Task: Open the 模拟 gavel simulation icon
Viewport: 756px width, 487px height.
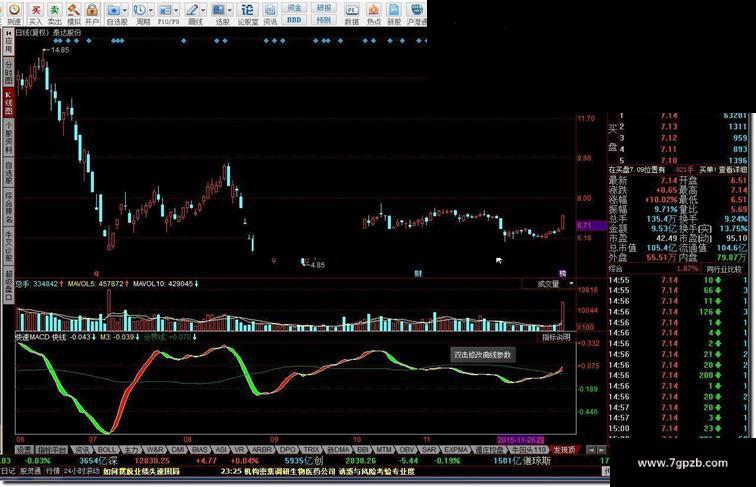Action: point(73,10)
